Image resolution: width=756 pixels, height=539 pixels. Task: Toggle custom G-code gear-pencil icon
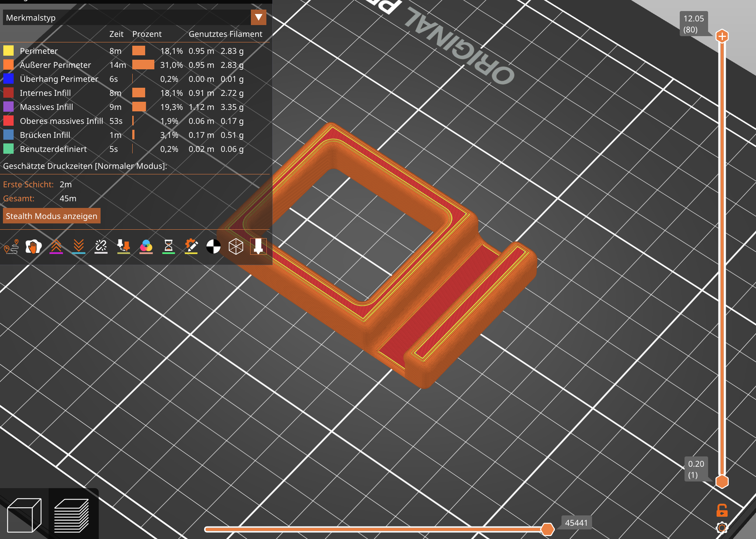tap(191, 247)
